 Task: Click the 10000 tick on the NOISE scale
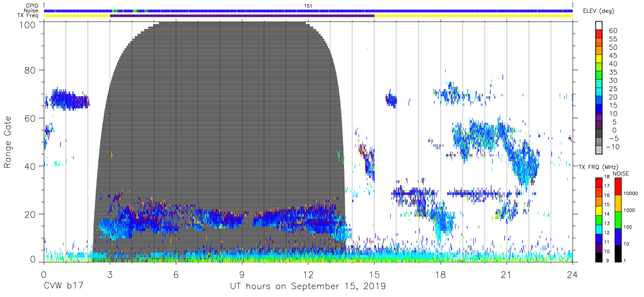[631, 194]
